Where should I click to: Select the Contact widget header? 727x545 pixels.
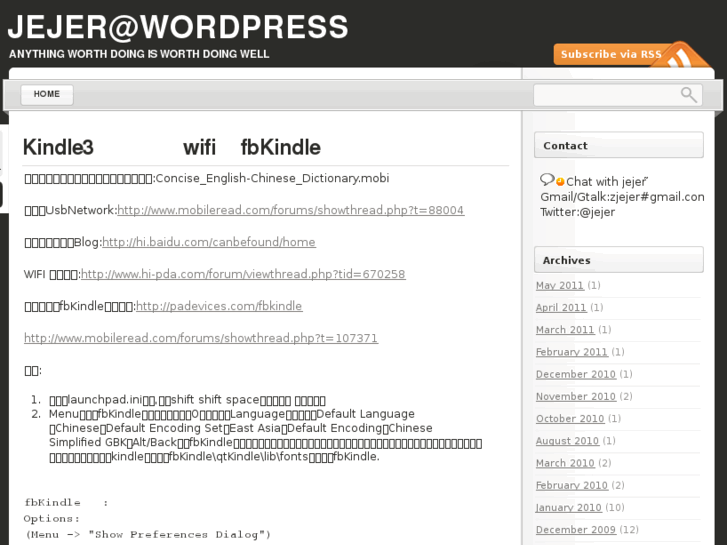point(619,145)
